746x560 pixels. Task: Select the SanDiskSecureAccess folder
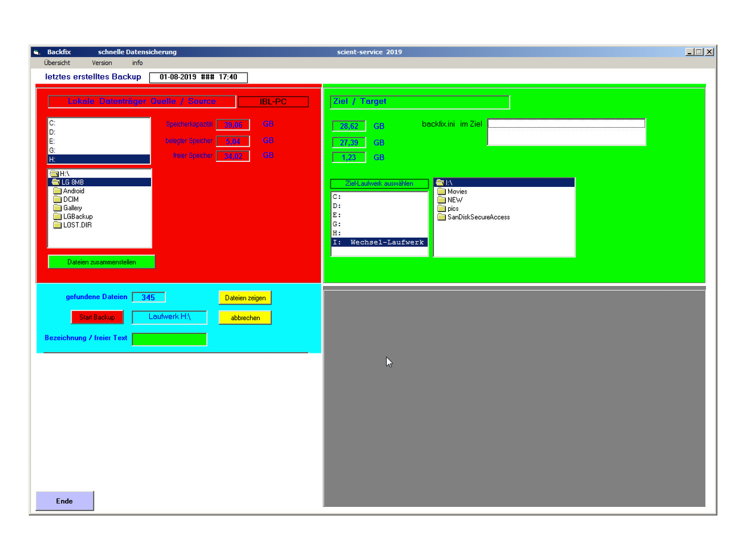click(478, 217)
